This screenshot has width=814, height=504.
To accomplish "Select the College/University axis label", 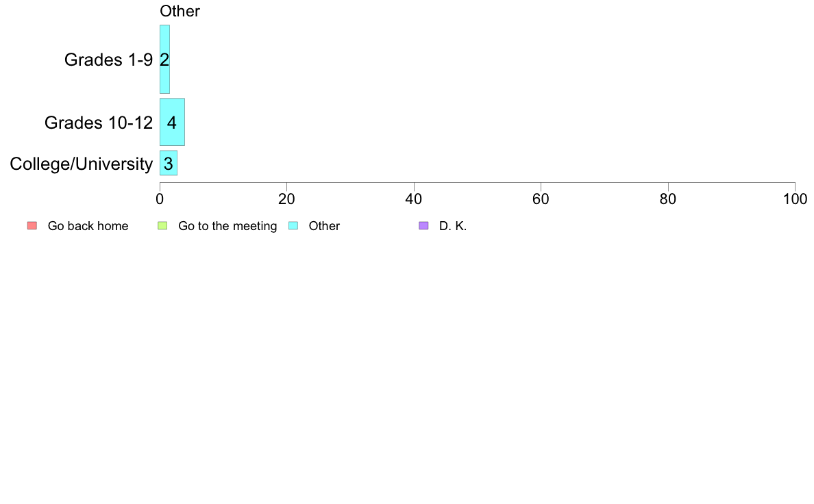I will point(82,164).
